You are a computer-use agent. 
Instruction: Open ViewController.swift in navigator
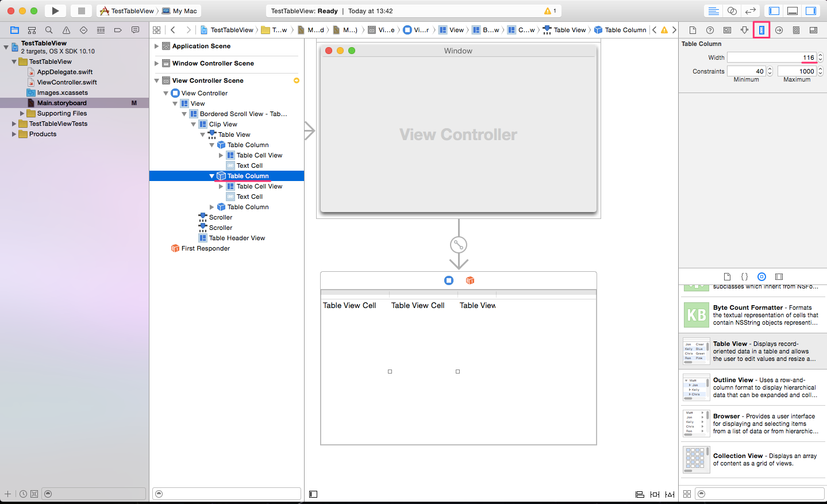pyautogui.click(x=67, y=82)
